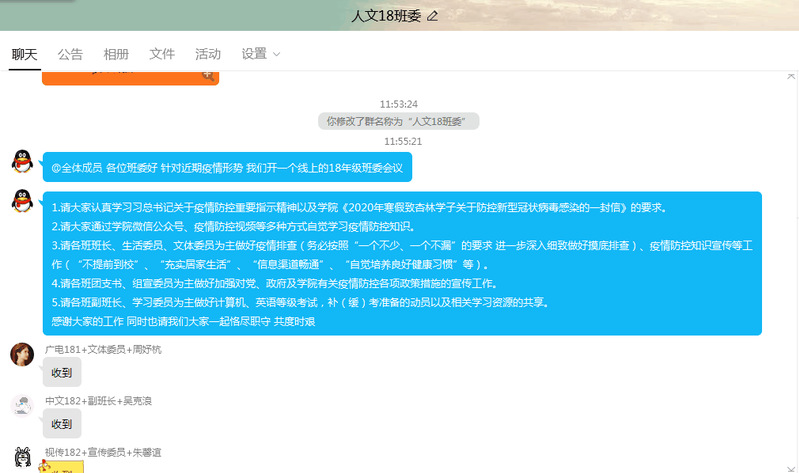Click the penguin avatar beside the @全体成员 message
799x473 pixels.
click(22, 161)
